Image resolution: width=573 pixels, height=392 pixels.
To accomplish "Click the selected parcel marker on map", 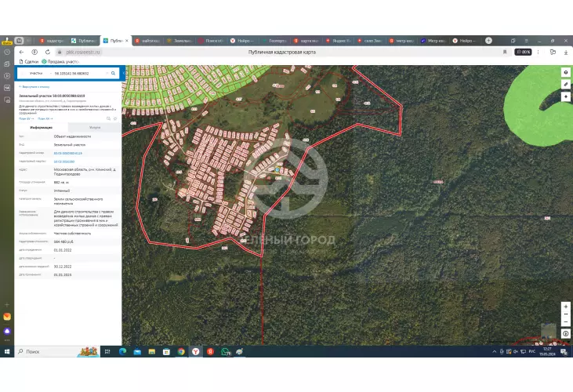I will pyautogui.click(x=277, y=170).
